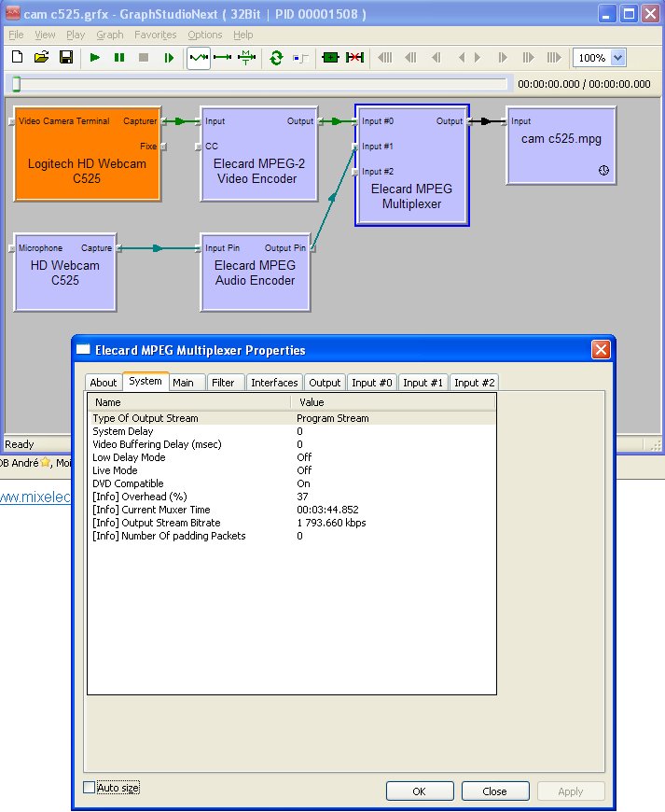Click the clock icon on cam c525.mpg filter
The image size is (665, 812).
click(603, 171)
